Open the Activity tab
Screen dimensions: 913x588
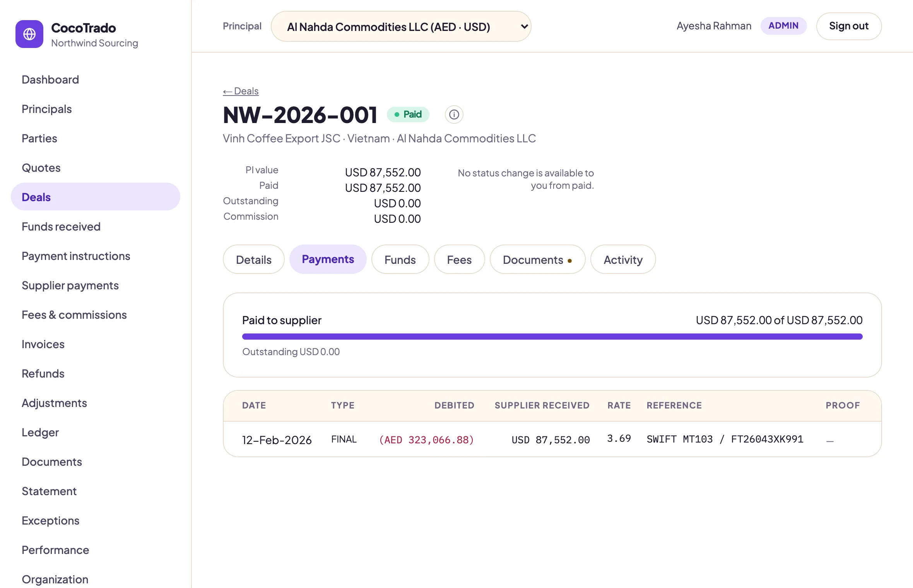click(x=623, y=260)
